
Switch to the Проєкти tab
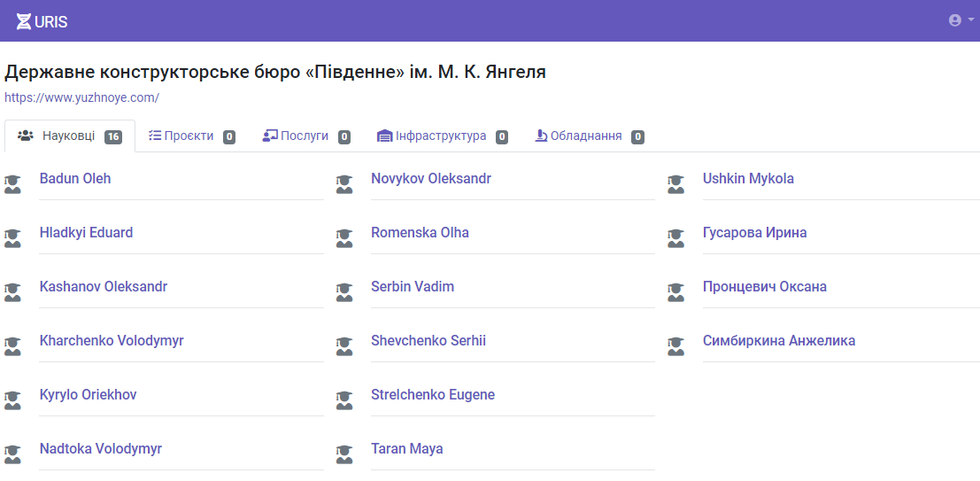[x=191, y=136]
